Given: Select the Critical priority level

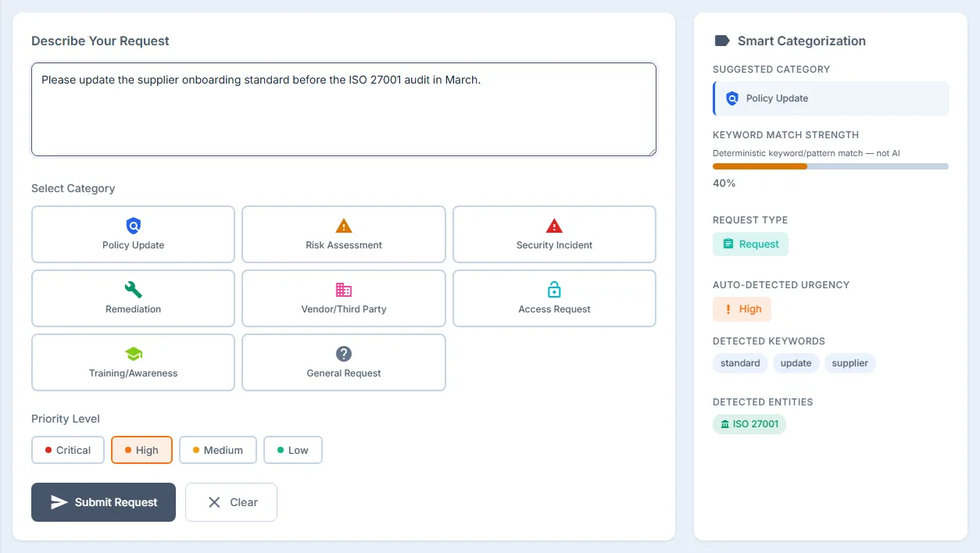Looking at the screenshot, I should (x=67, y=450).
